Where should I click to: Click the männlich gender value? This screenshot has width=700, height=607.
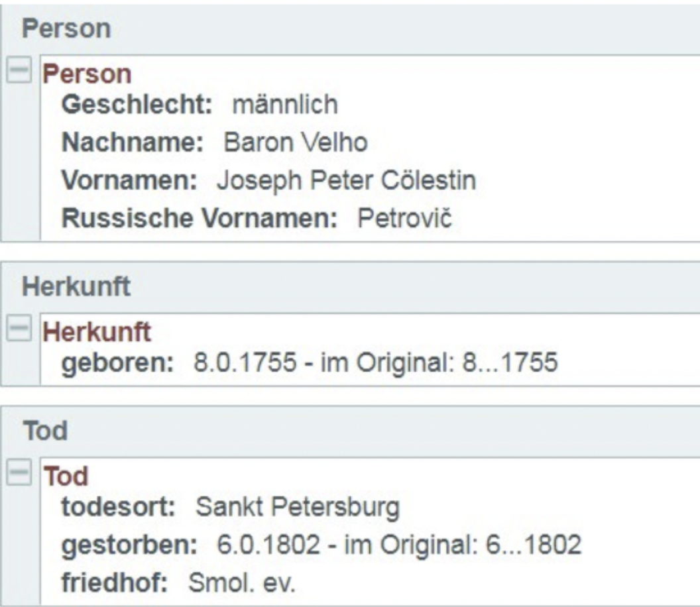[x=284, y=105]
